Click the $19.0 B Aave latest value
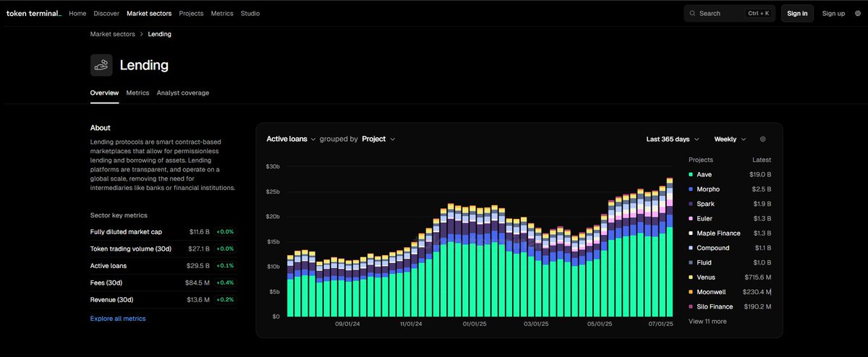This screenshot has height=357, width=868. [x=759, y=175]
